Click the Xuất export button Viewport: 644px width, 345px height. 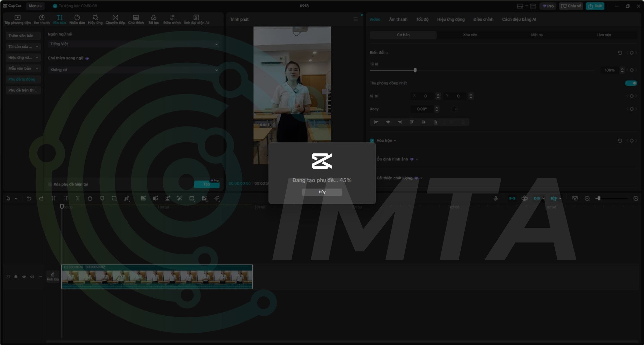595,6
